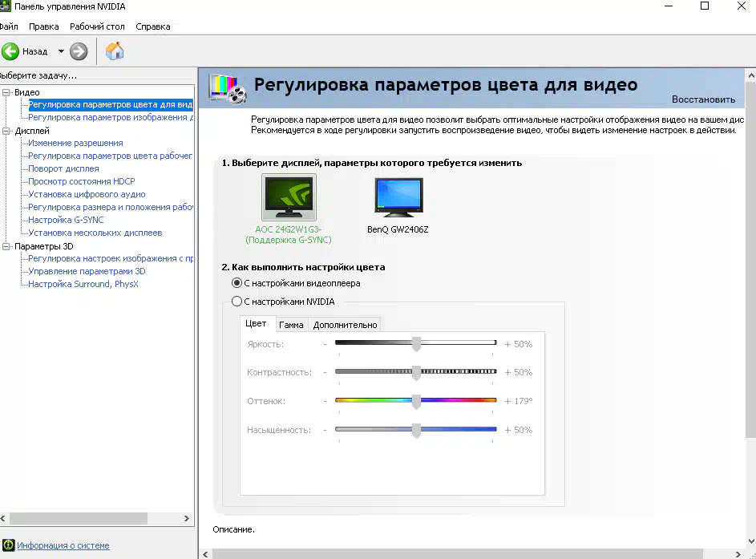Click the task tree horizontal scrollbar
This screenshot has height=559, width=756.
(79, 518)
